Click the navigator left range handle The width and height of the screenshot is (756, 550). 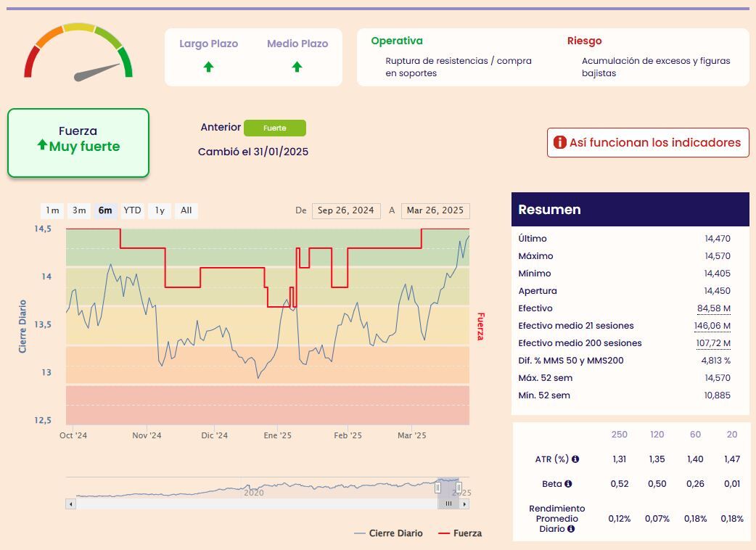click(x=437, y=488)
